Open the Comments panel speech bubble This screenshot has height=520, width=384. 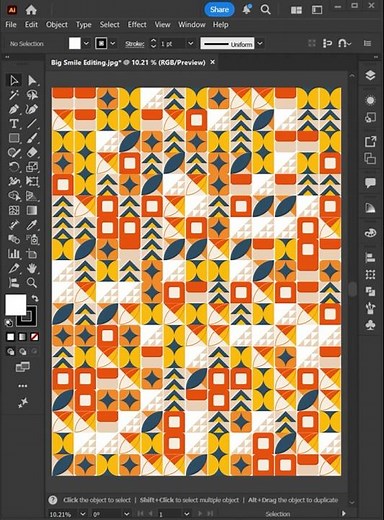[370, 183]
